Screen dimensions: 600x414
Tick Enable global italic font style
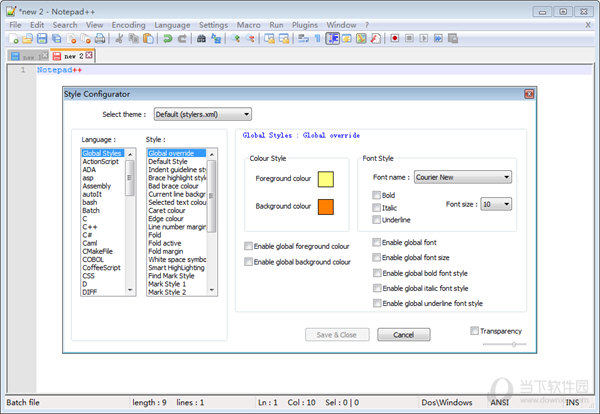pos(377,288)
